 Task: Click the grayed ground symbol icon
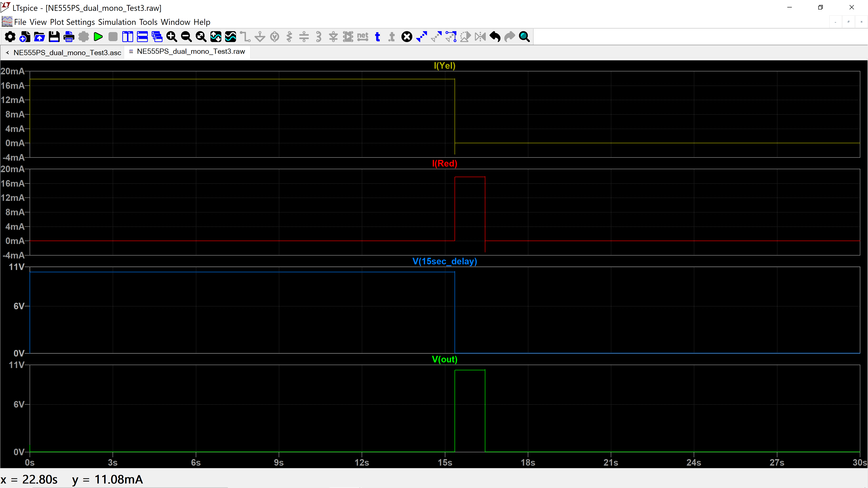point(260,37)
